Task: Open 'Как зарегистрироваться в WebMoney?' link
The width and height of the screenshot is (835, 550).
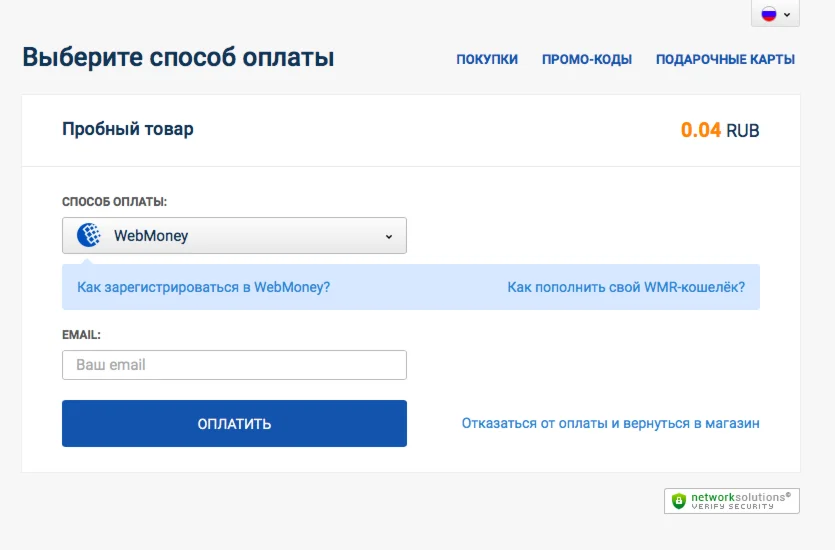Action: point(203,287)
